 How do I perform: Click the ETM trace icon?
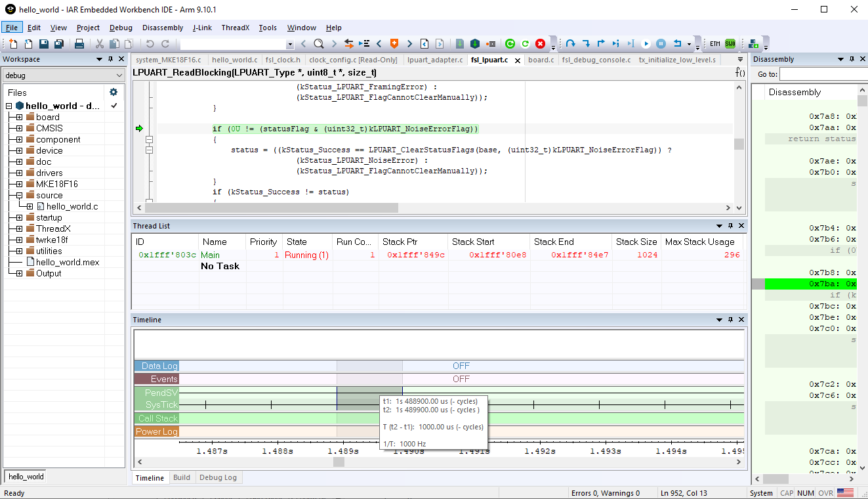pos(715,44)
